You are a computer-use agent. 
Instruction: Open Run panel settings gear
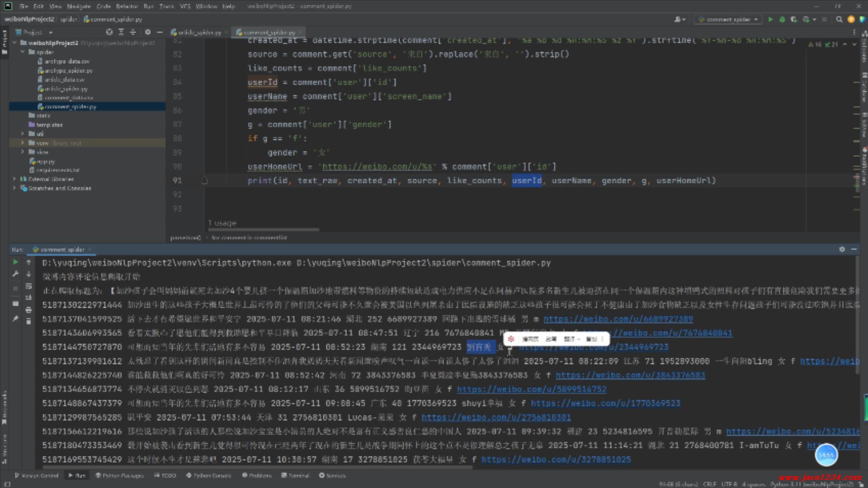(x=842, y=249)
